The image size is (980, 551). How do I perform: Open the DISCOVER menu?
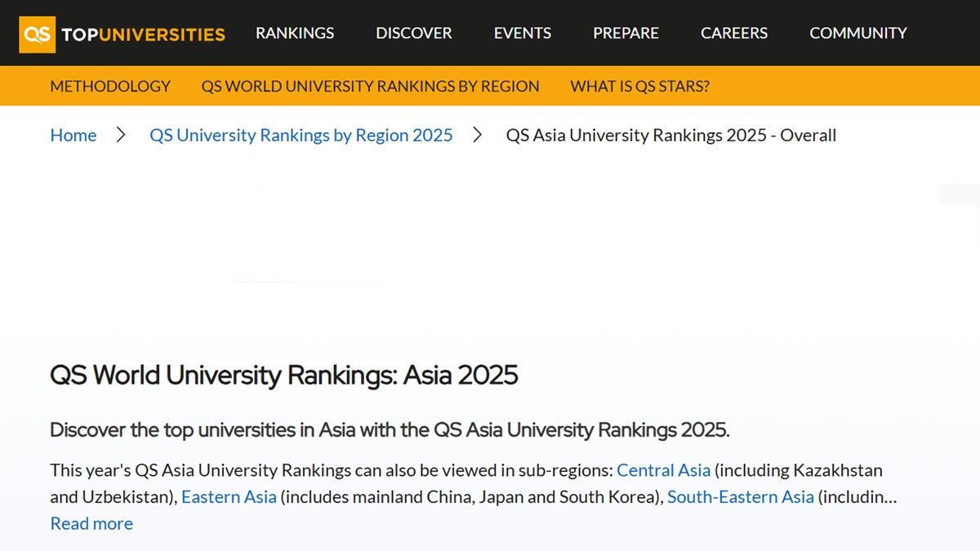[x=413, y=33]
